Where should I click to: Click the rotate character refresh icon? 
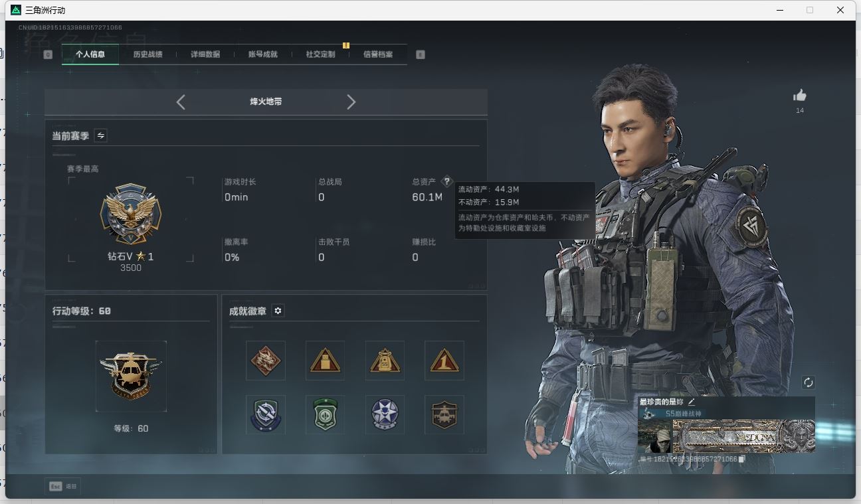[x=808, y=382]
